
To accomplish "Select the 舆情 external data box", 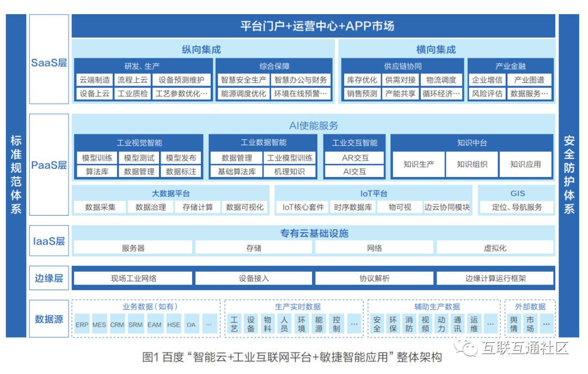I will [x=513, y=324].
